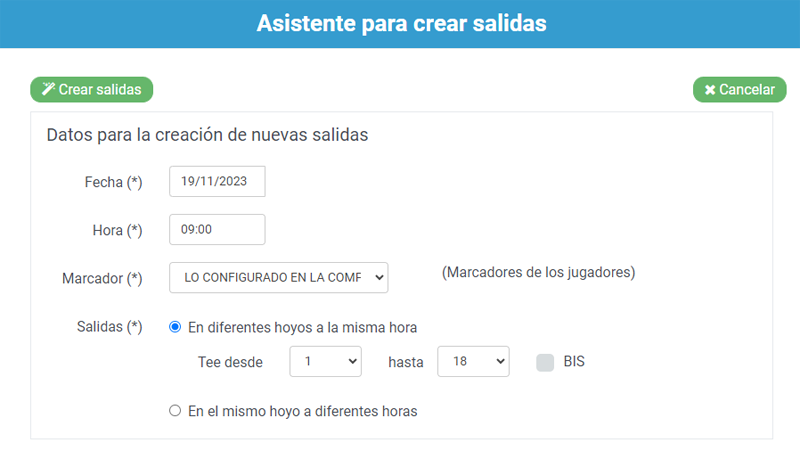Click the Marcador dropdown arrow chevron

(x=379, y=277)
